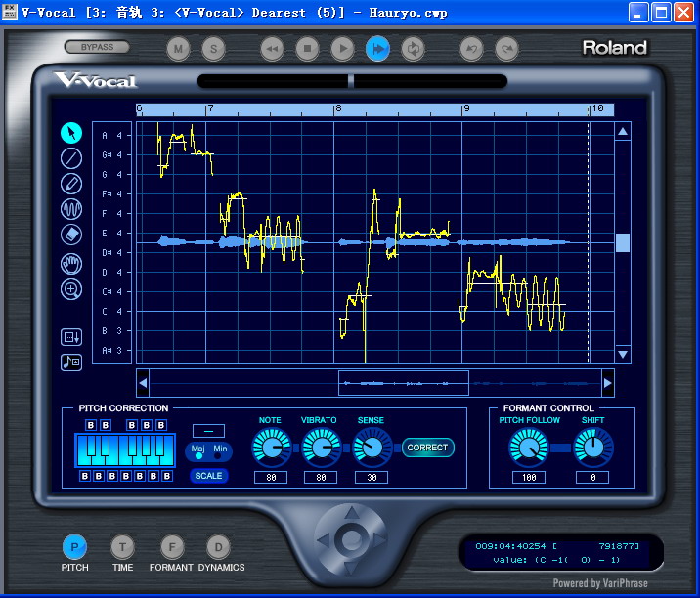Click the box-with-down-arrow tool icon

point(71,337)
